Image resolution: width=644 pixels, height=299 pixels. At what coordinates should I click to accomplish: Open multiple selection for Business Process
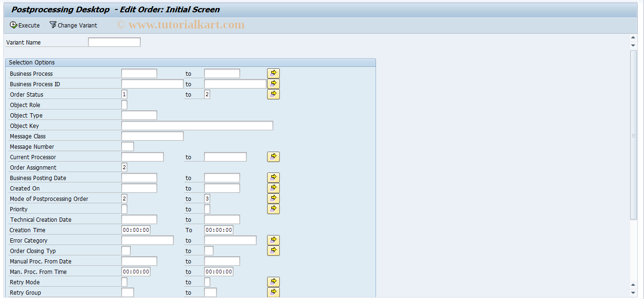273,73
